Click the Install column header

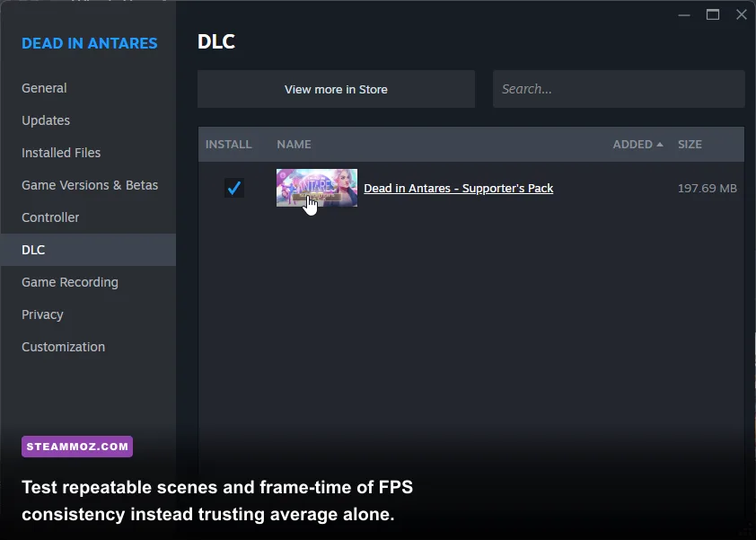pyautogui.click(x=229, y=145)
